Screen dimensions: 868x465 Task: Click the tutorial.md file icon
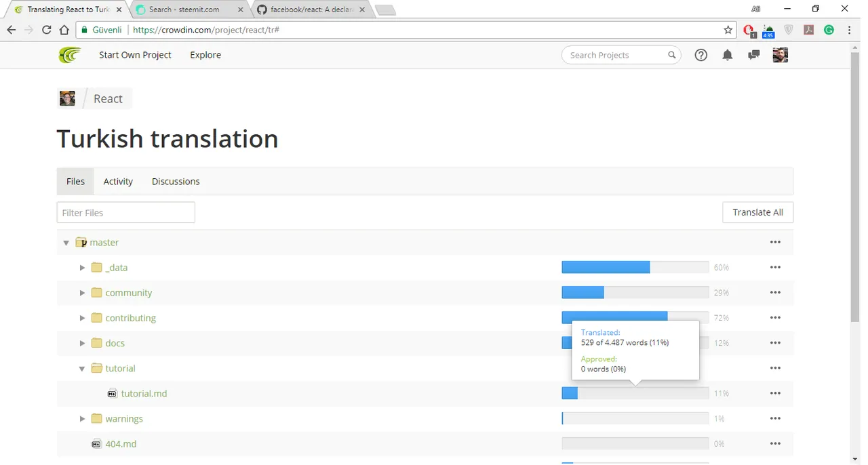[112, 393]
